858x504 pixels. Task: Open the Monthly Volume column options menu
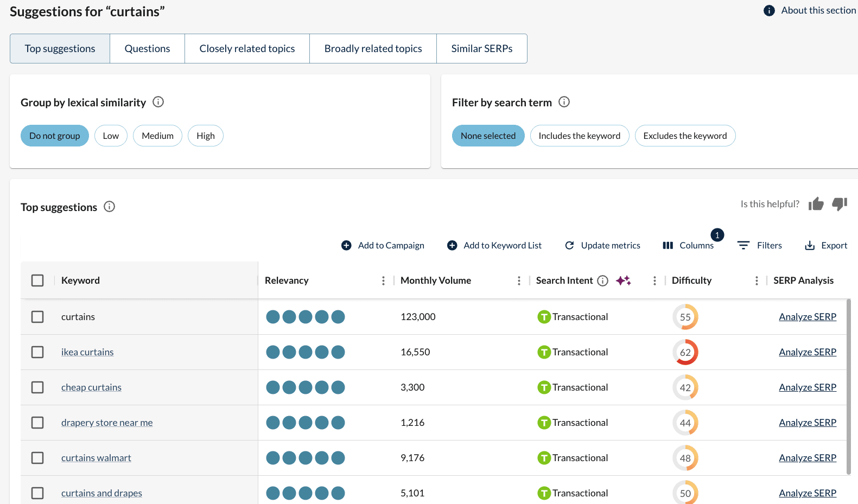pos(519,280)
